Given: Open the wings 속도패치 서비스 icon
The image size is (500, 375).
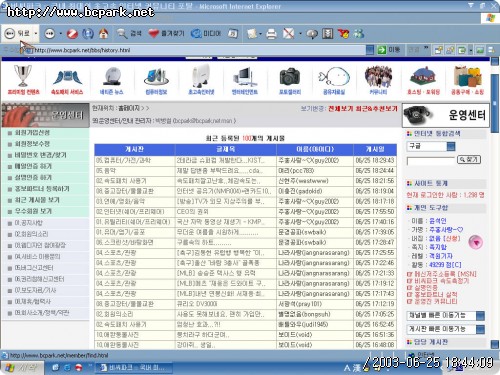Looking at the screenshot, I should [x=67, y=81].
